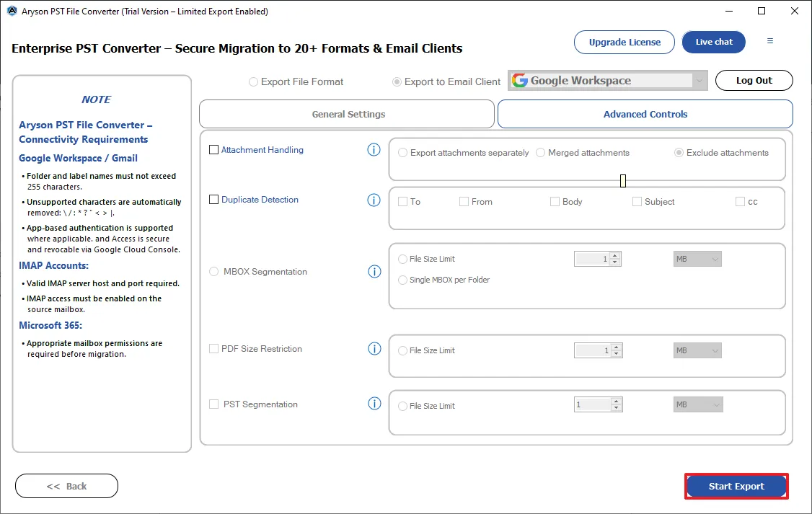Select File Size Limit under PST Segmentation
Image resolution: width=812 pixels, height=514 pixels.
pyautogui.click(x=402, y=406)
